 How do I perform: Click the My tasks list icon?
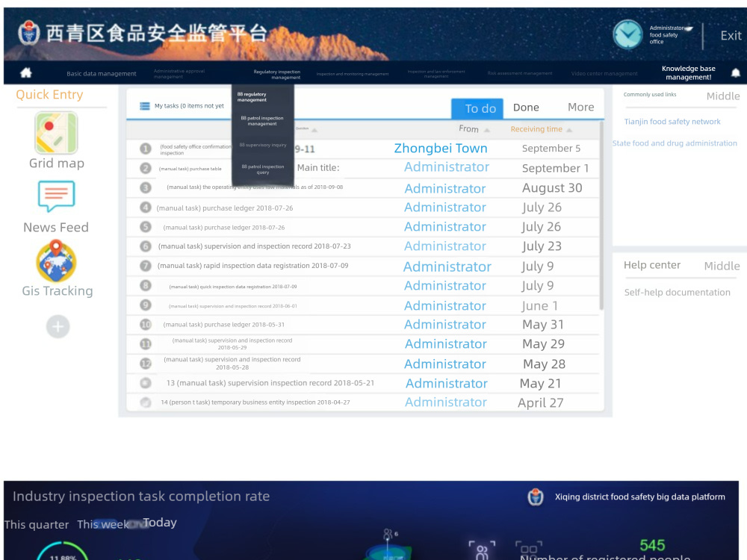click(x=145, y=106)
